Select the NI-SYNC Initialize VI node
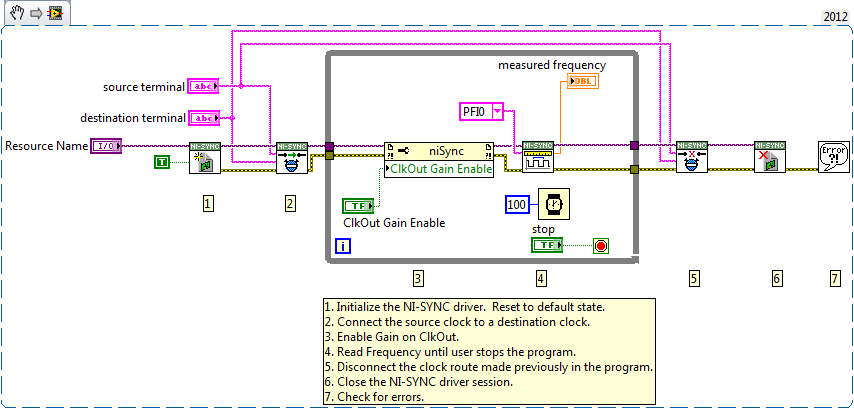This screenshot has width=854, height=409. tap(205, 158)
